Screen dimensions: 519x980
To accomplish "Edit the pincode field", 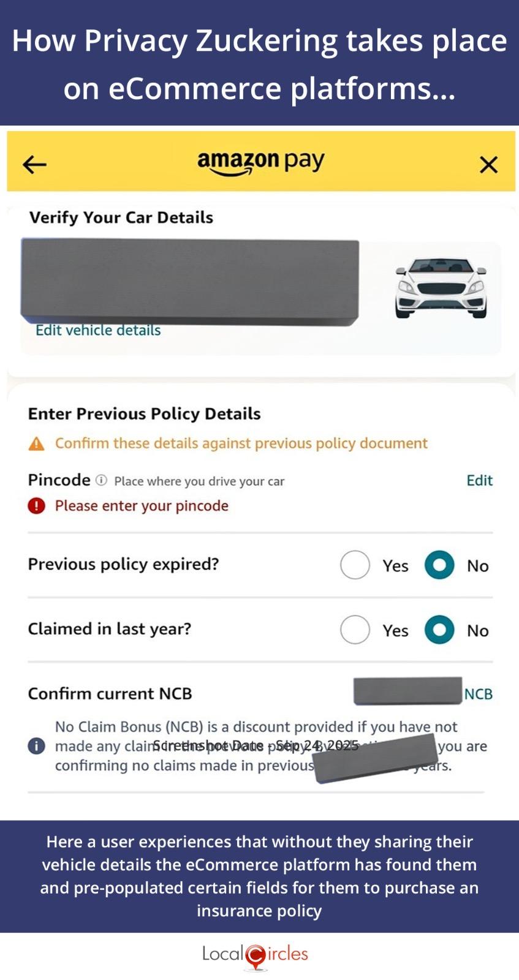I will 479,480.
